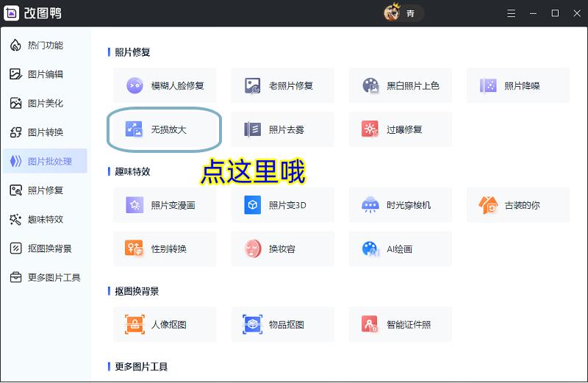Open the 热门功能 sidebar section
The height and width of the screenshot is (383, 588).
[45, 46]
